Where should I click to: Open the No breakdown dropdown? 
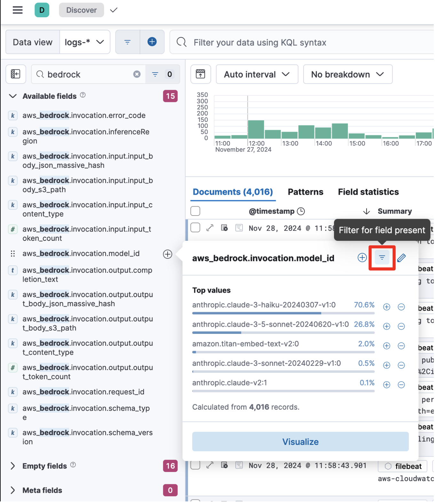(348, 74)
